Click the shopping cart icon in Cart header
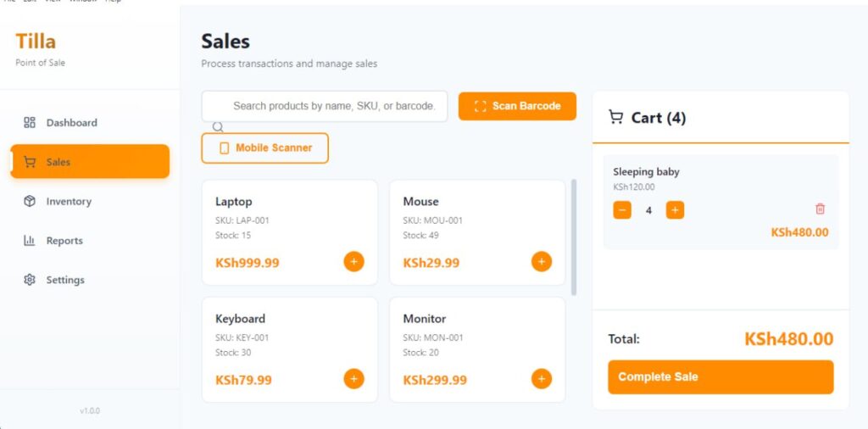This screenshot has width=868, height=429. (x=616, y=118)
